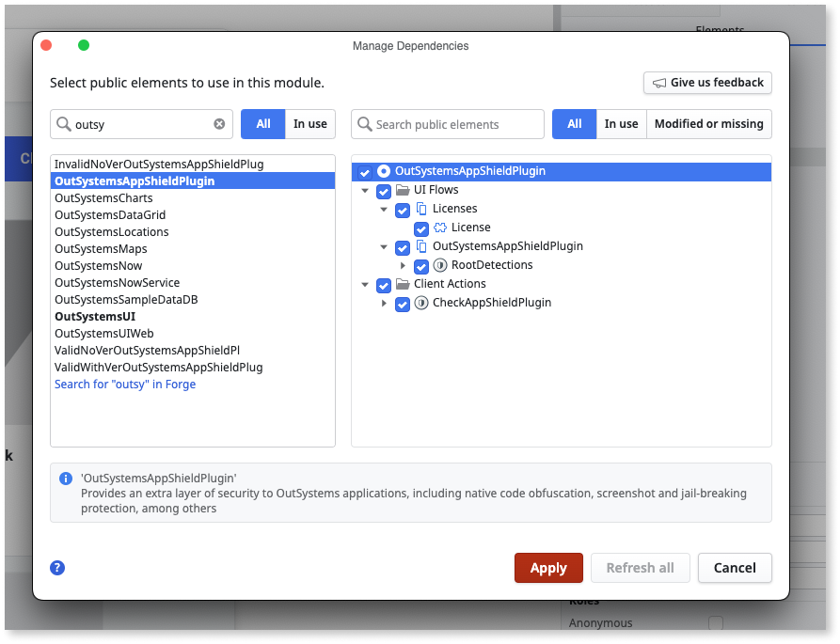The width and height of the screenshot is (840, 644).
Task: Toggle the License element checkbox
Action: click(x=420, y=228)
